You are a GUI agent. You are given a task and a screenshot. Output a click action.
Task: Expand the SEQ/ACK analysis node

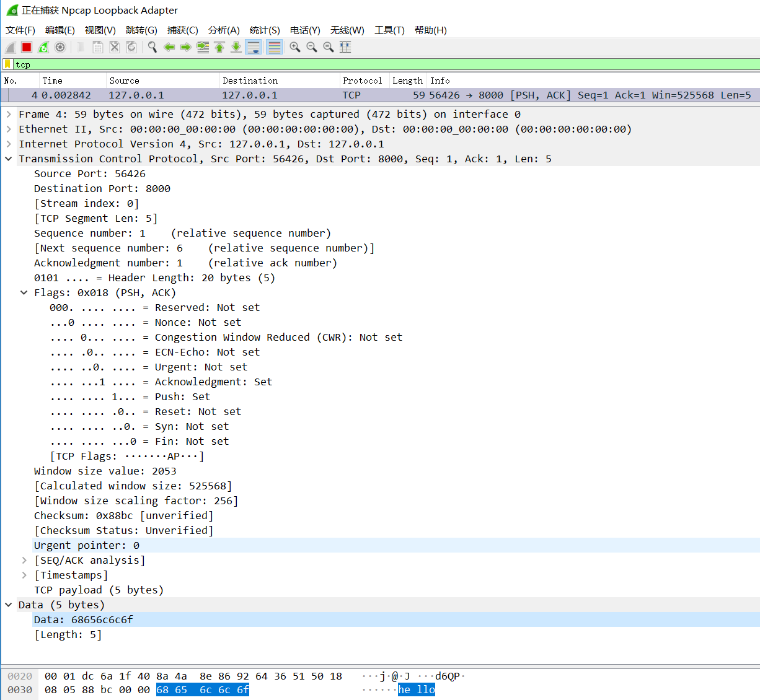click(24, 560)
